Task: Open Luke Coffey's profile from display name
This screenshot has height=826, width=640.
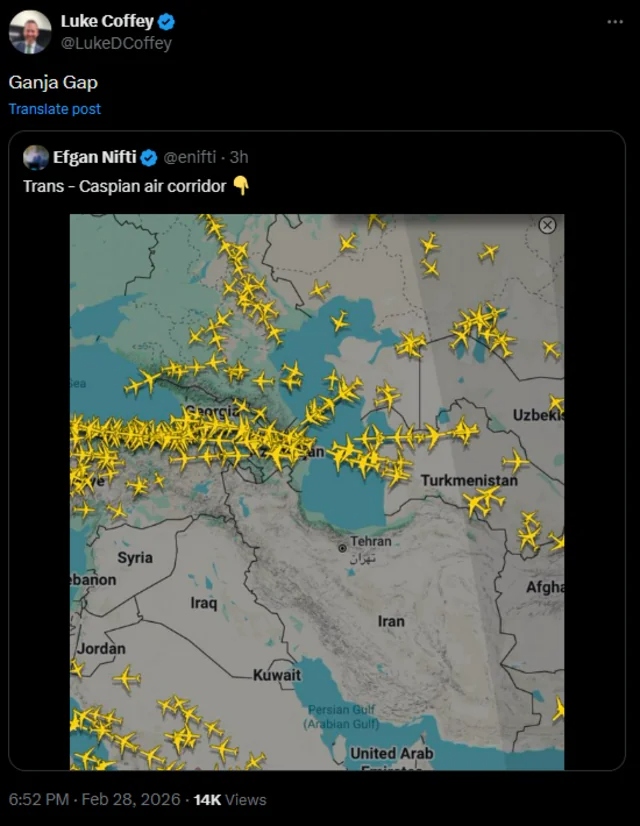Action: coord(107,21)
